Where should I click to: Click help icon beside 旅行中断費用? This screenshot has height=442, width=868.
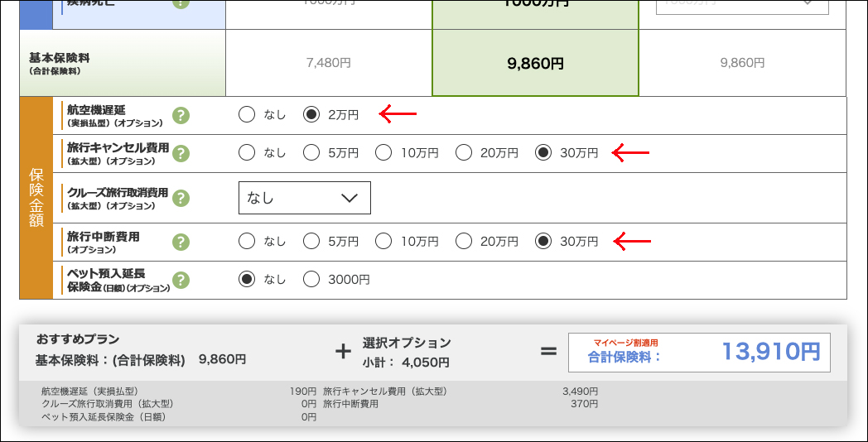(x=181, y=242)
